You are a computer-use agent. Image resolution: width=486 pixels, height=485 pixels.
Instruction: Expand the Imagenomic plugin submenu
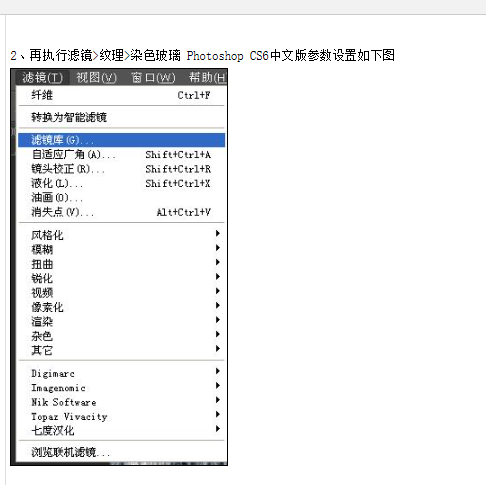122,388
